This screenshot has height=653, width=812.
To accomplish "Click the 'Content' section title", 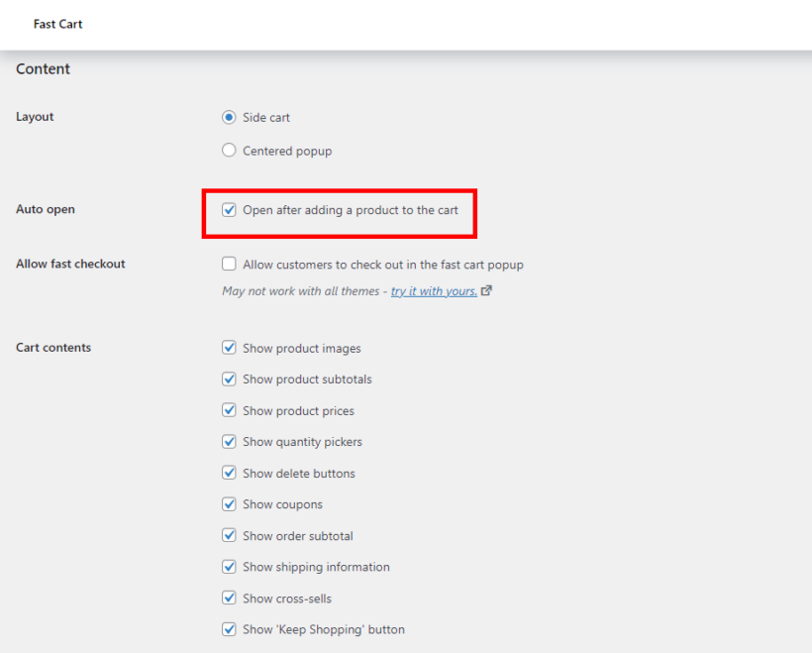I will click(43, 68).
